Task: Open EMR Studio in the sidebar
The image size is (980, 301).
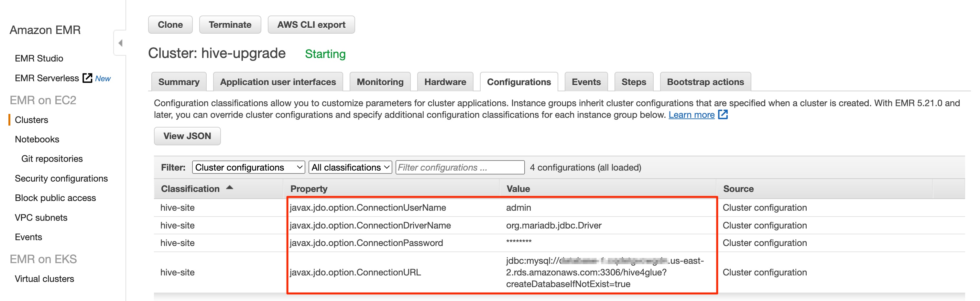Action: click(x=39, y=58)
